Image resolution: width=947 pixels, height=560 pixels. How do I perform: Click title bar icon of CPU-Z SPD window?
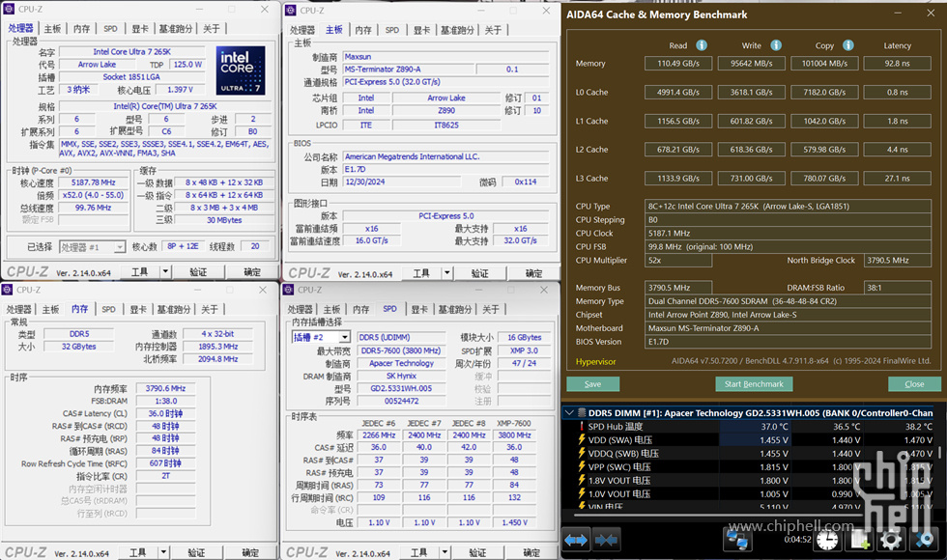click(x=289, y=290)
